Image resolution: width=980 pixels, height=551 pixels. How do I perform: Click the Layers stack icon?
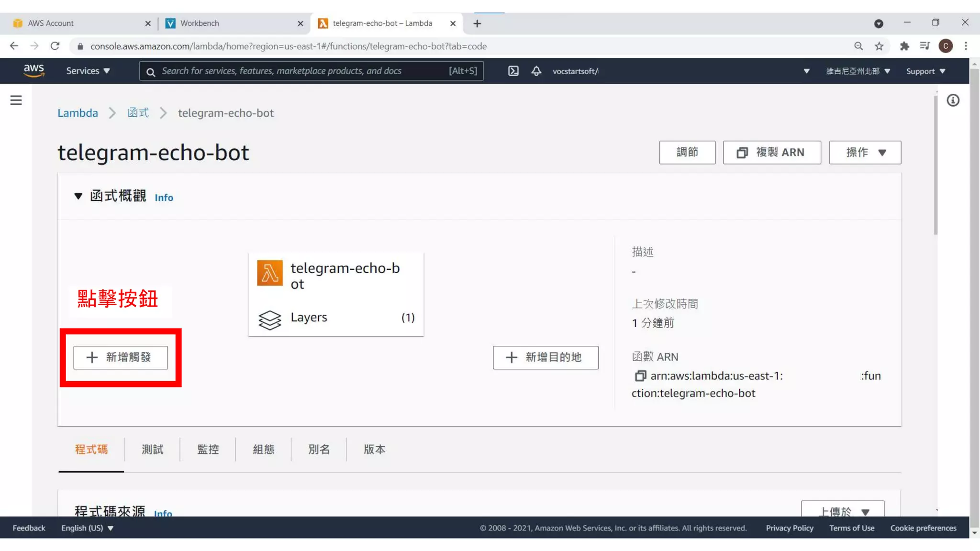270,320
